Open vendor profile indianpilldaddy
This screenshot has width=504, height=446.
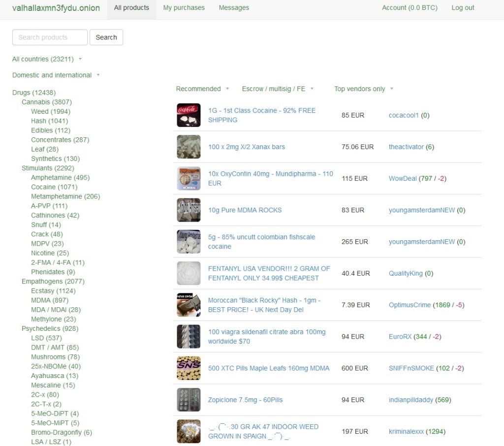point(411,400)
